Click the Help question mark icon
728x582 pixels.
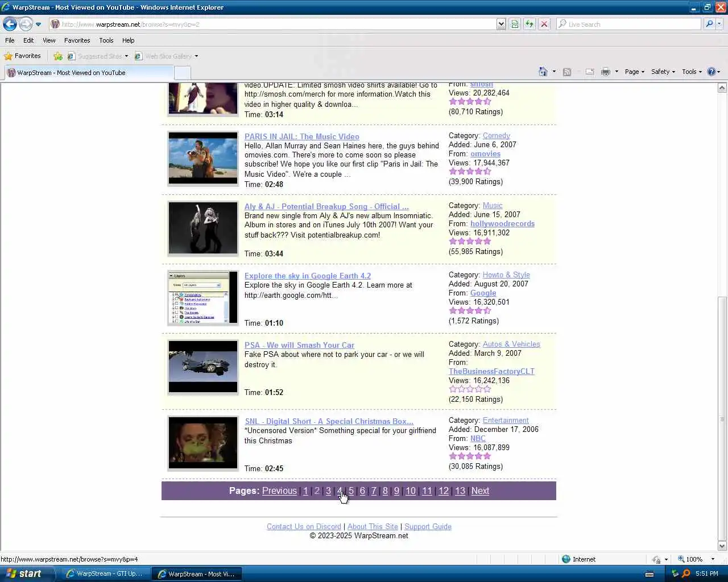pos(711,72)
